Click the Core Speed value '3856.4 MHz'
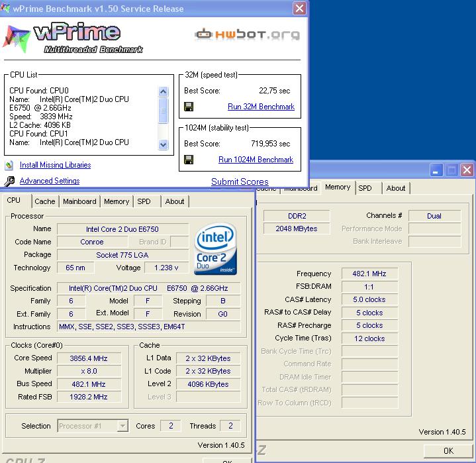Image resolution: width=476 pixels, height=463 pixels. tap(89, 358)
